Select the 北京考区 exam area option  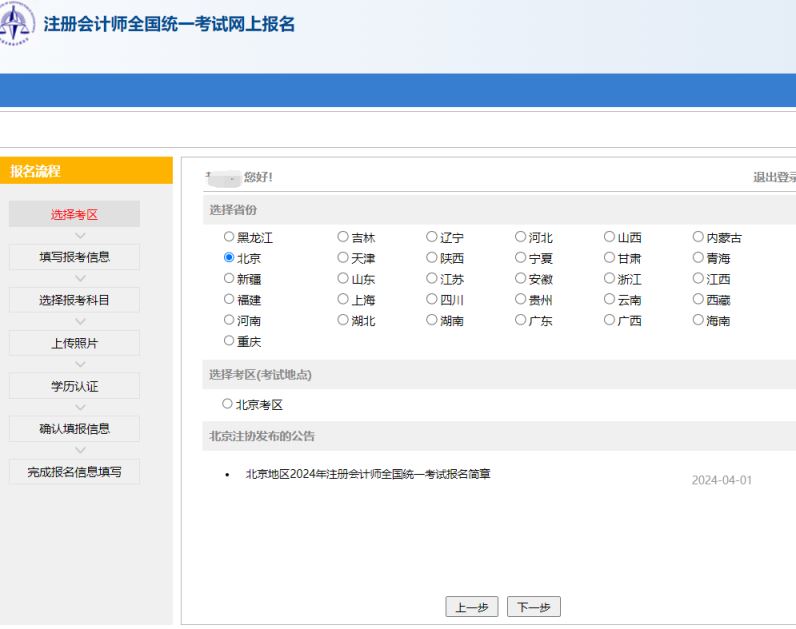click(229, 404)
